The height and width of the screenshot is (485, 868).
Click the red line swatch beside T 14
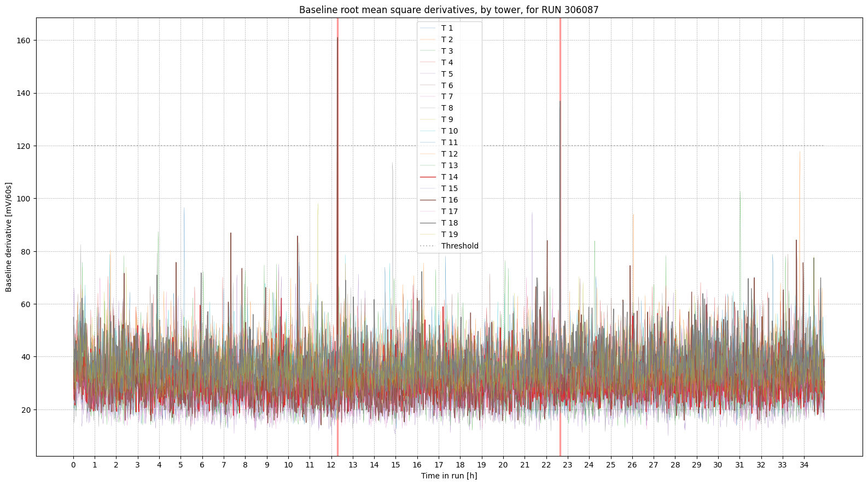click(x=428, y=177)
